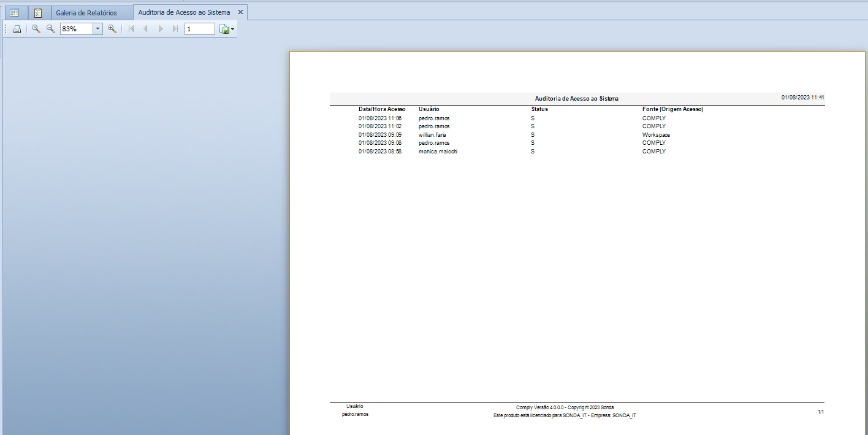This screenshot has height=435, width=868.
Task: Click the Usuário column header
Action: (429, 109)
